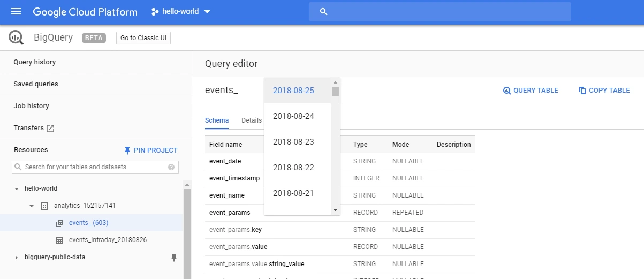644x279 pixels.
Task: Click the search magnifier icon in top bar
Action: pos(323,12)
